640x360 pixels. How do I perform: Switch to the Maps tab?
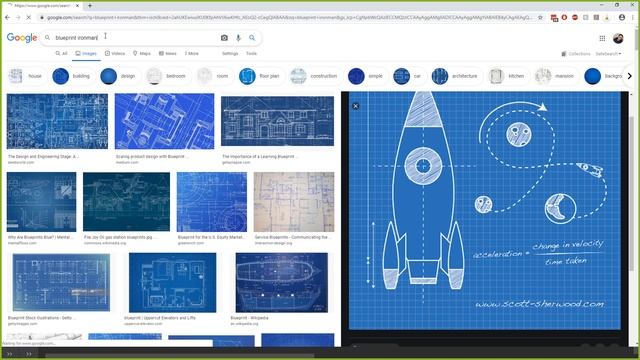click(x=142, y=53)
